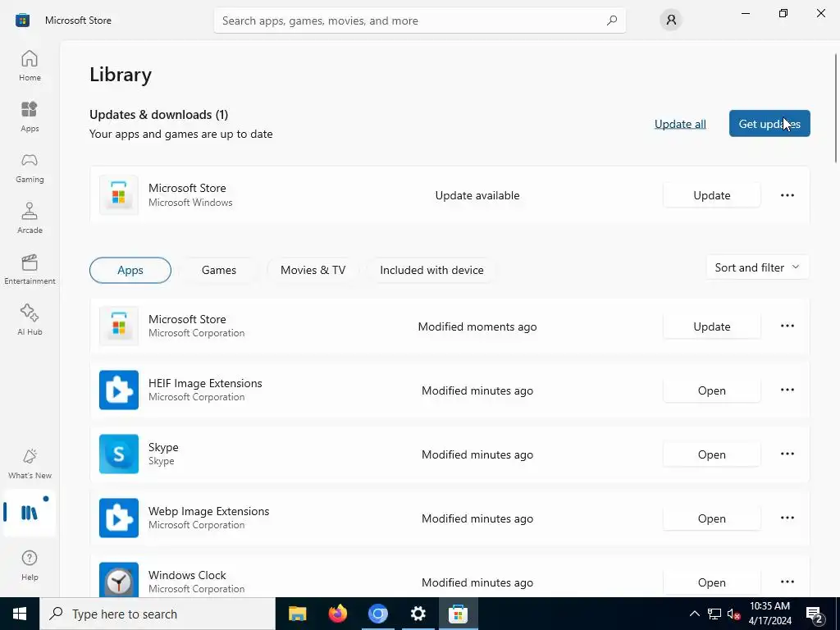Viewport: 840px width, 630px height.
Task: Open the Entertainment section
Action: [30, 269]
